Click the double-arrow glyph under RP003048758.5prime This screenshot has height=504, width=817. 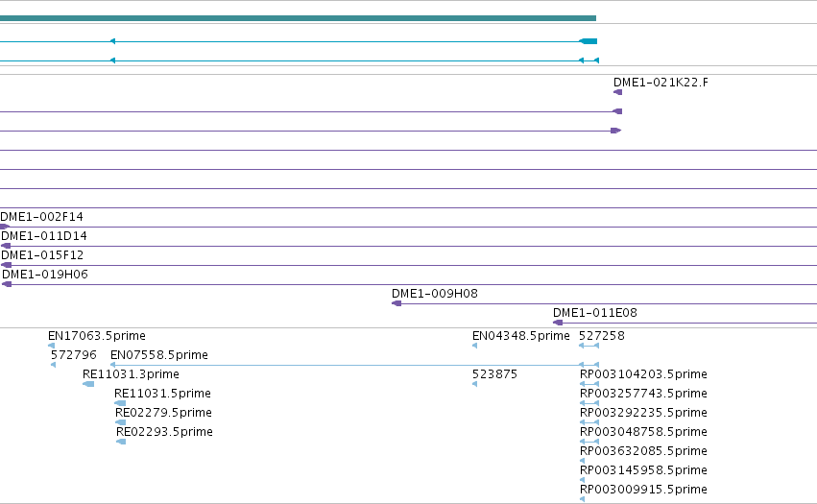pos(589,442)
